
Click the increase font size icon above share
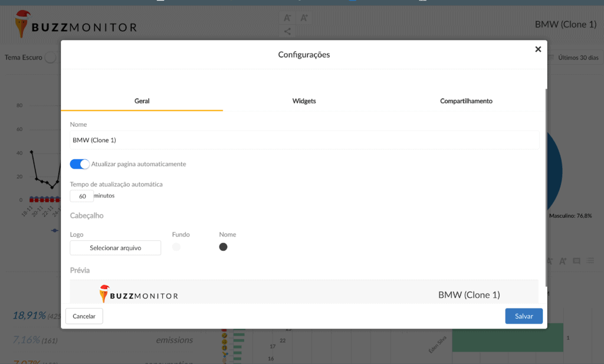coord(304,18)
